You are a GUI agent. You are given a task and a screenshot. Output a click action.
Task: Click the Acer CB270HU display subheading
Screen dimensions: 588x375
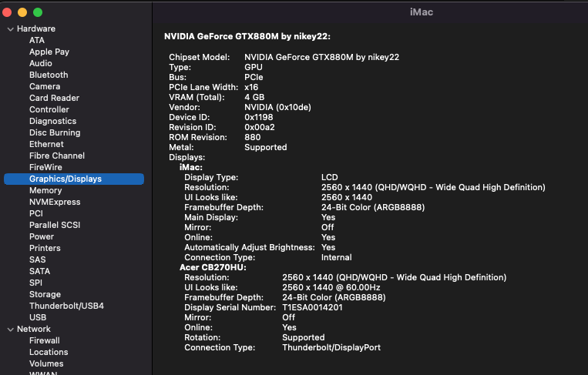(x=213, y=267)
